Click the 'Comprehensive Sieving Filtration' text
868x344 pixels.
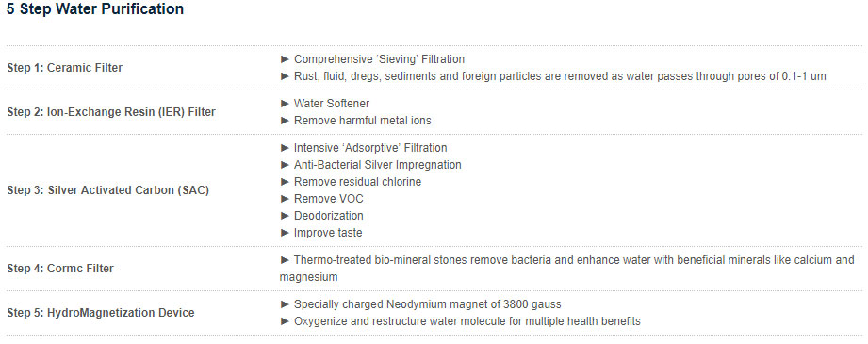(379, 58)
